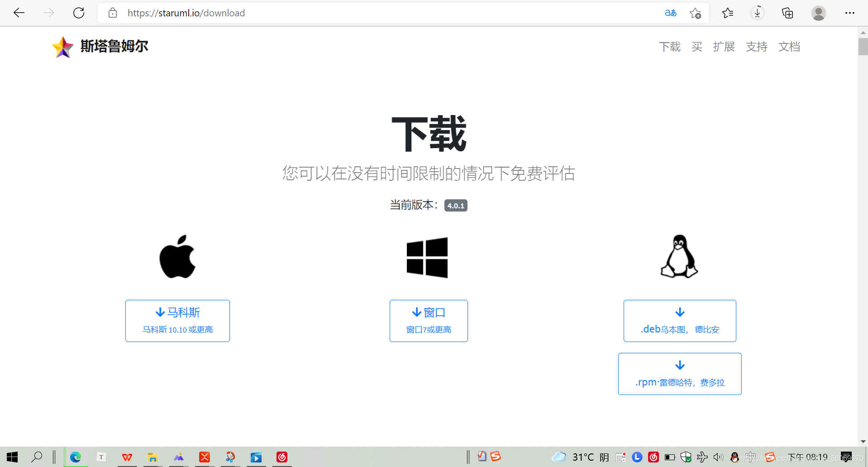The width and height of the screenshot is (868, 467).
Task: Click the scrollbar down arrow
Action: (x=863, y=442)
